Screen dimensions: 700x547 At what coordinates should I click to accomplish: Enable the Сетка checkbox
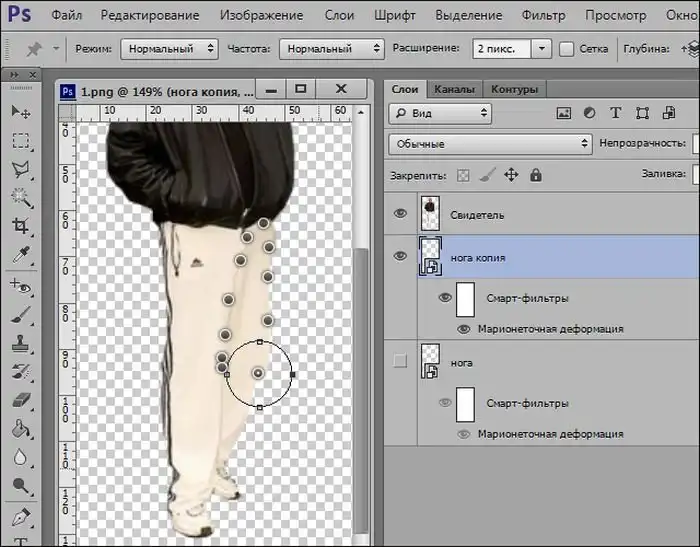coord(567,48)
